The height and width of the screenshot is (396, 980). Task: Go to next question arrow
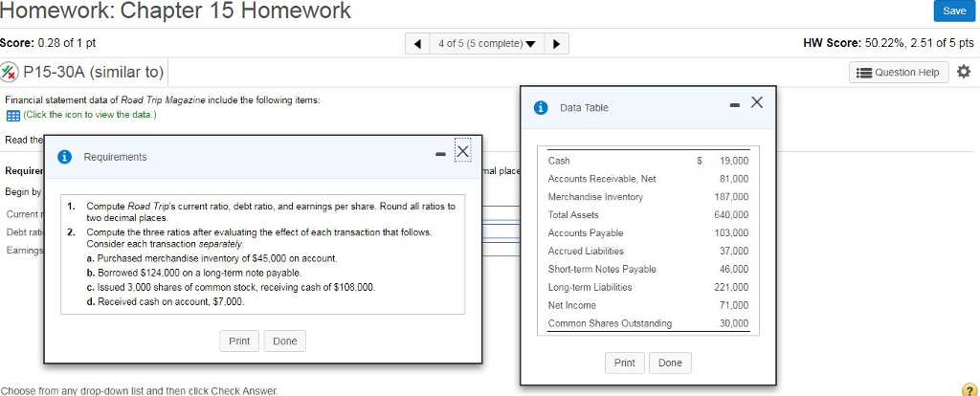click(x=556, y=44)
